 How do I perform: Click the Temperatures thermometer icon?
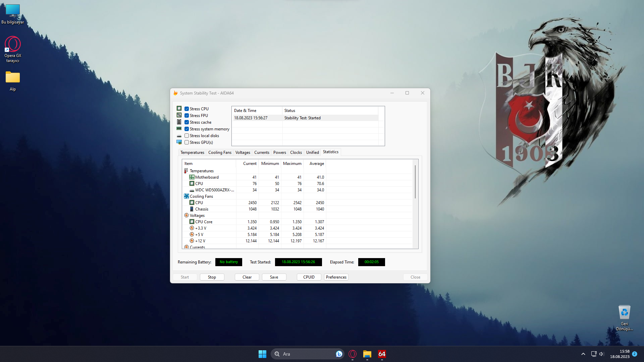(x=186, y=171)
